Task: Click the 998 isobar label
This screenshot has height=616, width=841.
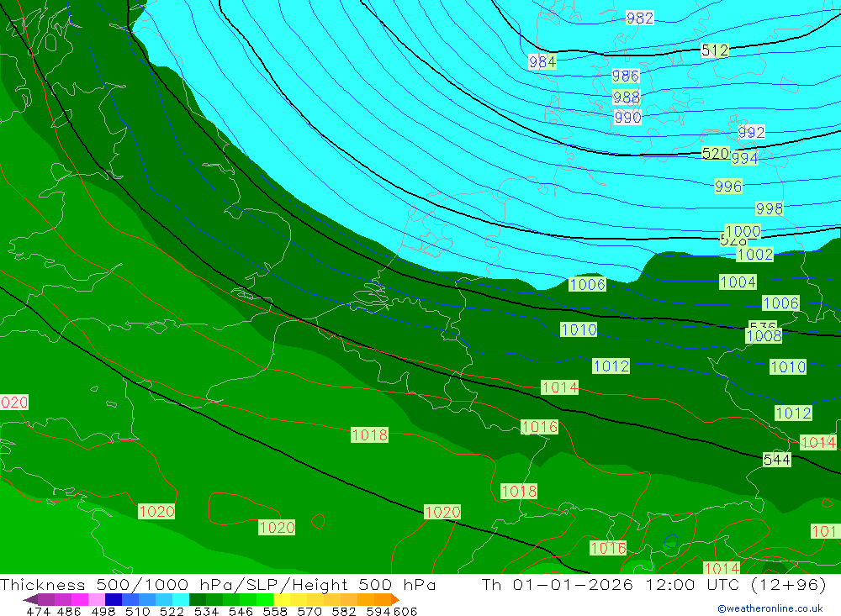Action: coord(770,208)
